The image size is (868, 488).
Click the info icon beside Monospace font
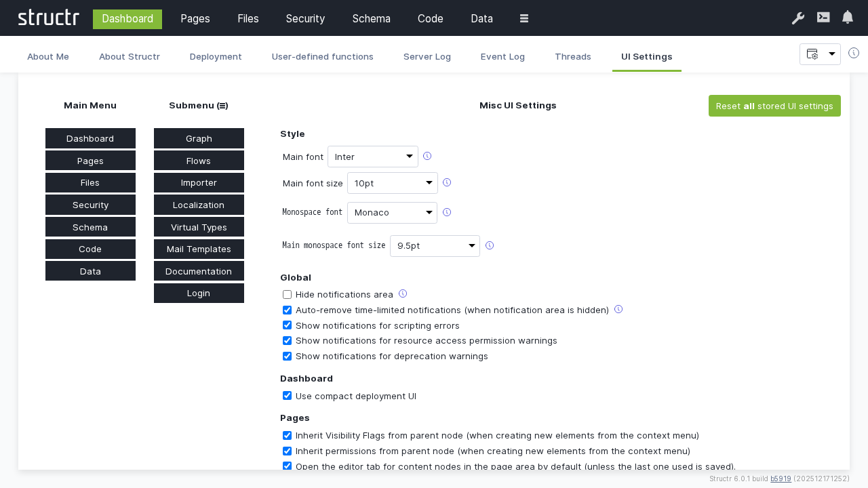point(447,211)
